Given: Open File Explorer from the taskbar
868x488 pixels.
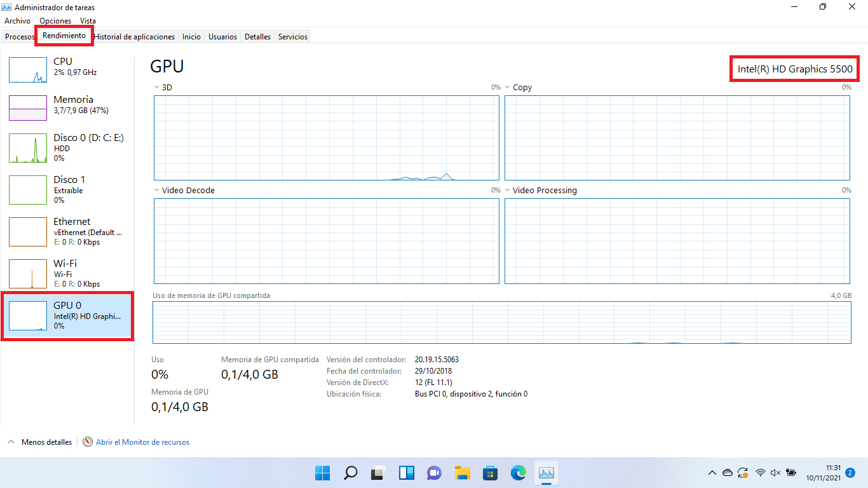Looking at the screenshot, I should (462, 473).
